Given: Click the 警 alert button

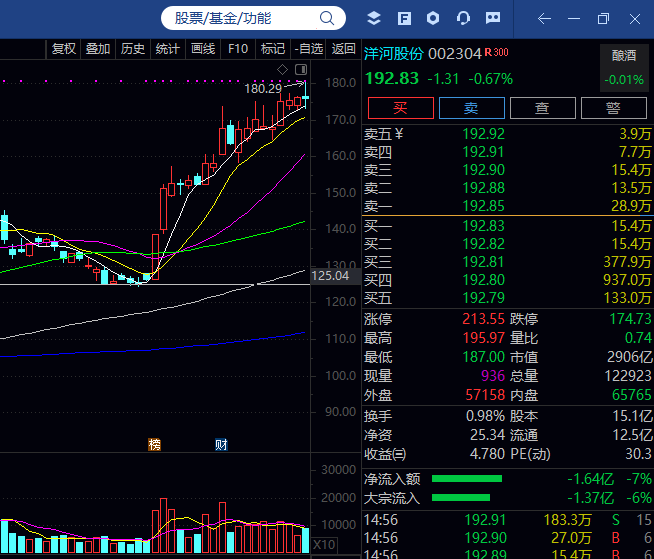Looking at the screenshot, I should point(614,108).
